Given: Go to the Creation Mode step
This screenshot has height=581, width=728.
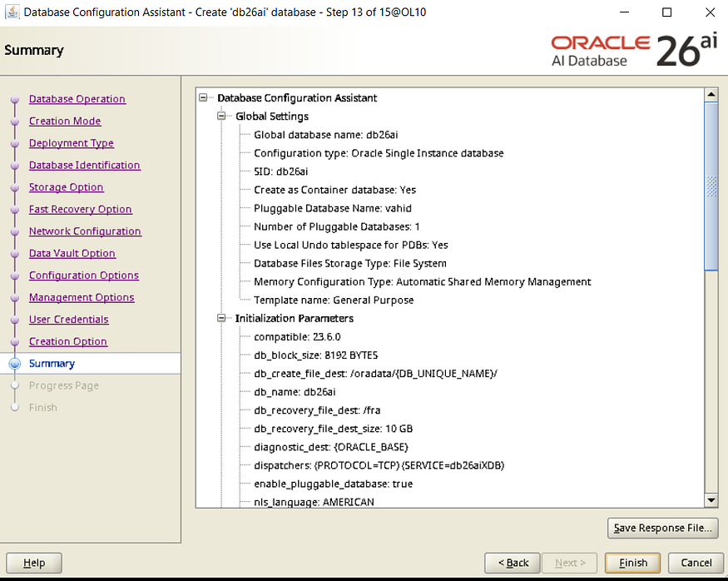Looking at the screenshot, I should (x=65, y=121).
